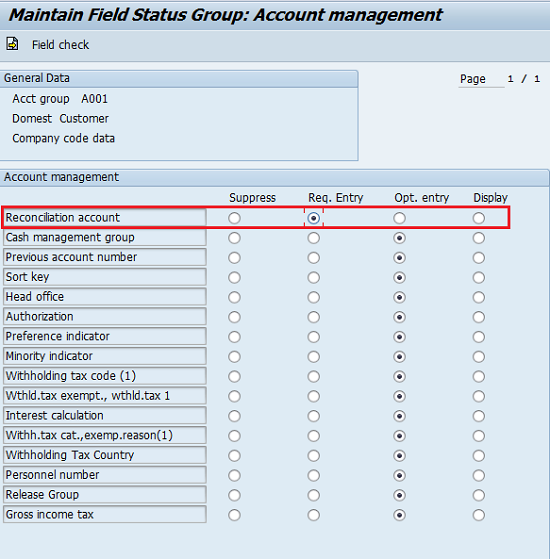This screenshot has height=559, width=550.
Task: Choose Req. Entry for Sort key
Action: point(314,277)
